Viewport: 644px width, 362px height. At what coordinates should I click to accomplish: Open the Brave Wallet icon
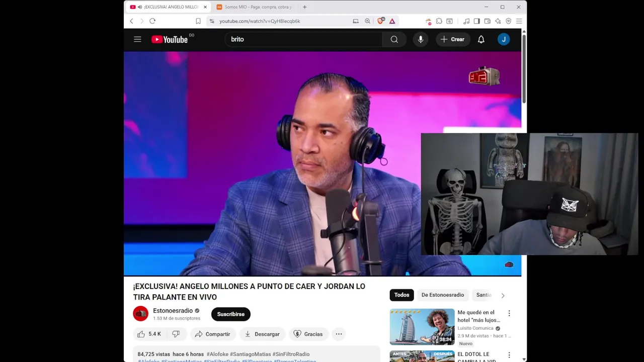point(487,21)
